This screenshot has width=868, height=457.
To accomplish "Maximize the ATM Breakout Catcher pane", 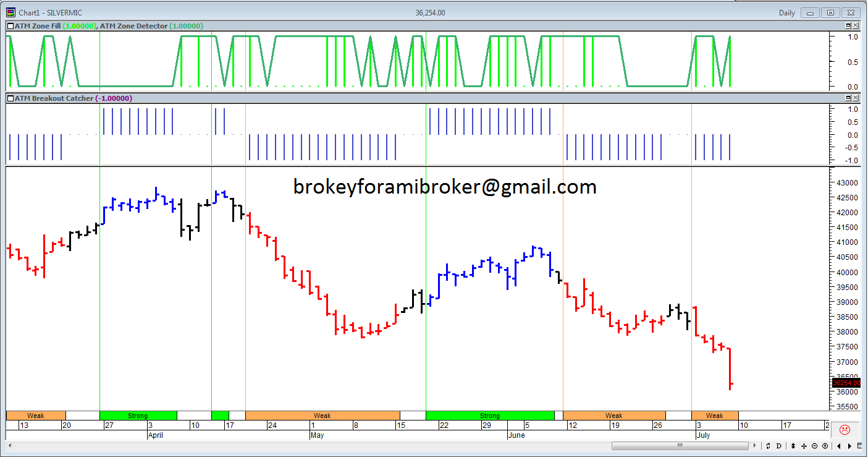I will (848, 98).
